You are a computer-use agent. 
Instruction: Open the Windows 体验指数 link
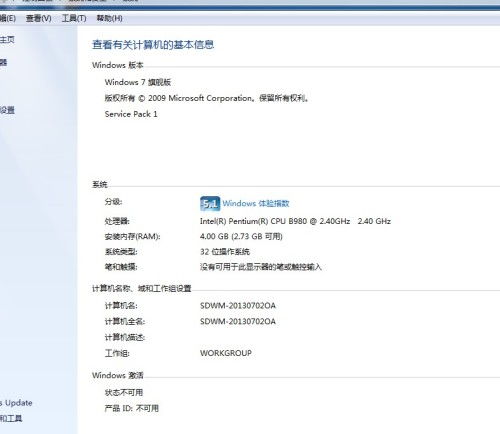point(256,203)
